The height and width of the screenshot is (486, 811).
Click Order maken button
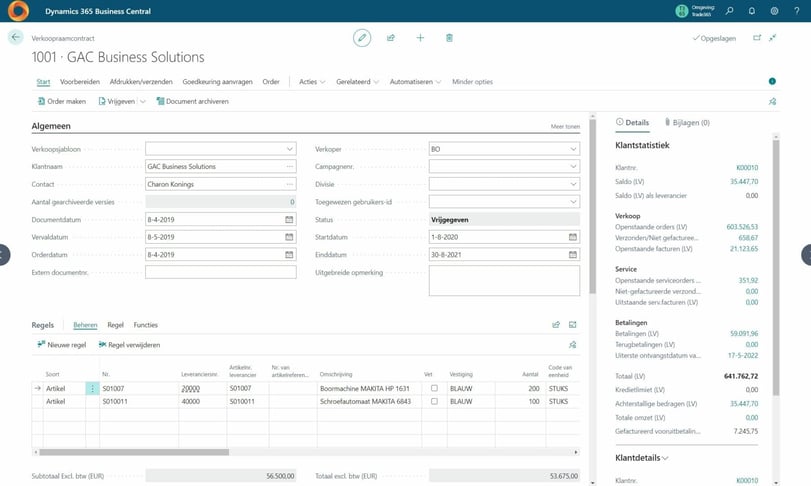point(62,101)
